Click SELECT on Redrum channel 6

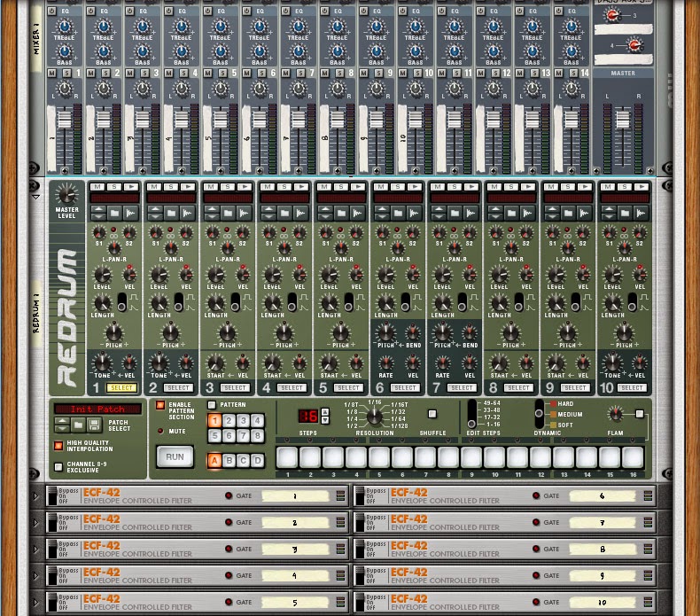point(405,387)
